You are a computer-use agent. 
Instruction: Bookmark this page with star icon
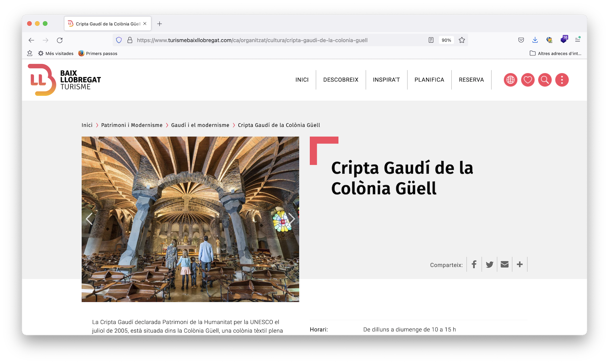pyautogui.click(x=462, y=40)
